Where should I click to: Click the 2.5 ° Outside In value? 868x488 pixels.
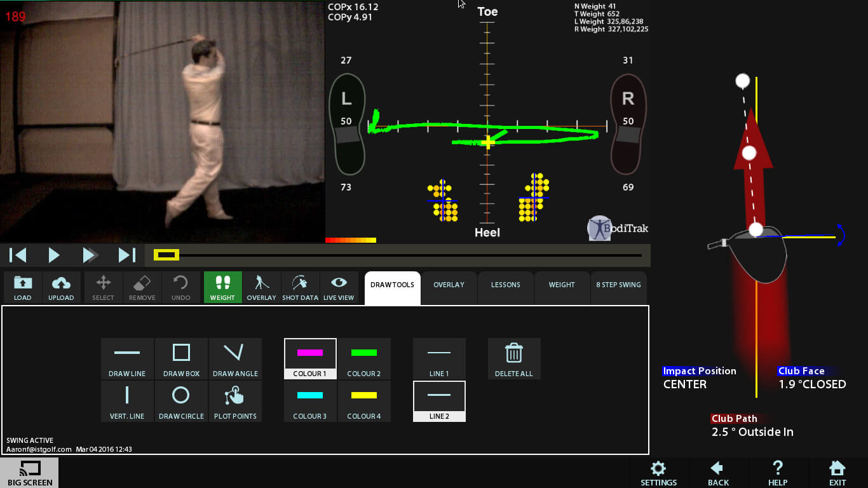752,432
